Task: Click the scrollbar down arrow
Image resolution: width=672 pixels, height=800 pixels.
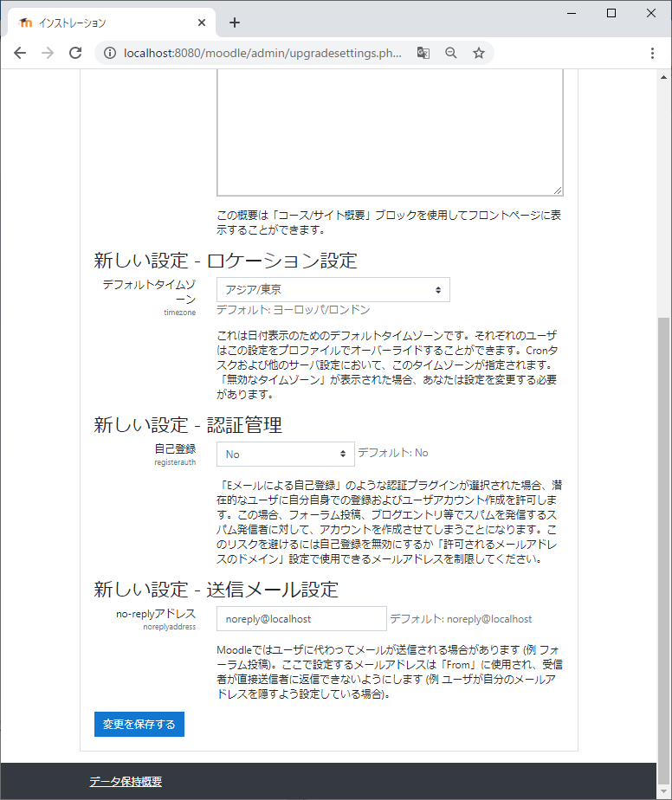Action: pyautogui.click(x=664, y=792)
